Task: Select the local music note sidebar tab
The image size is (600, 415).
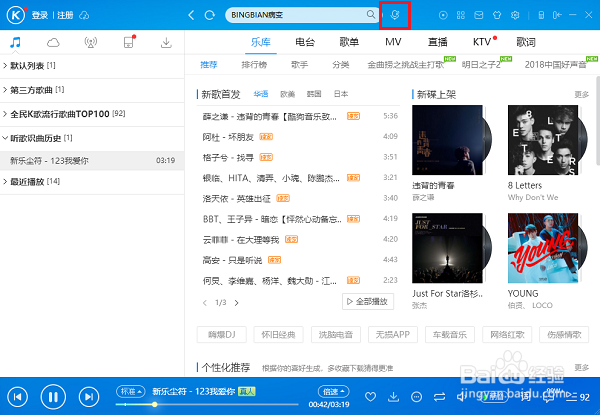Action: coord(15,42)
